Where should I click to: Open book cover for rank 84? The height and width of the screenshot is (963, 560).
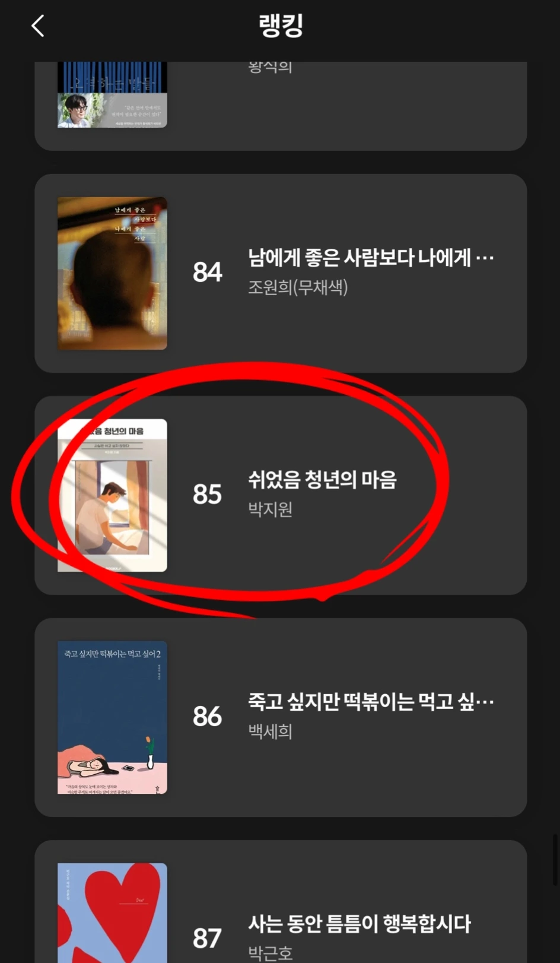click(x=112, y=273)
